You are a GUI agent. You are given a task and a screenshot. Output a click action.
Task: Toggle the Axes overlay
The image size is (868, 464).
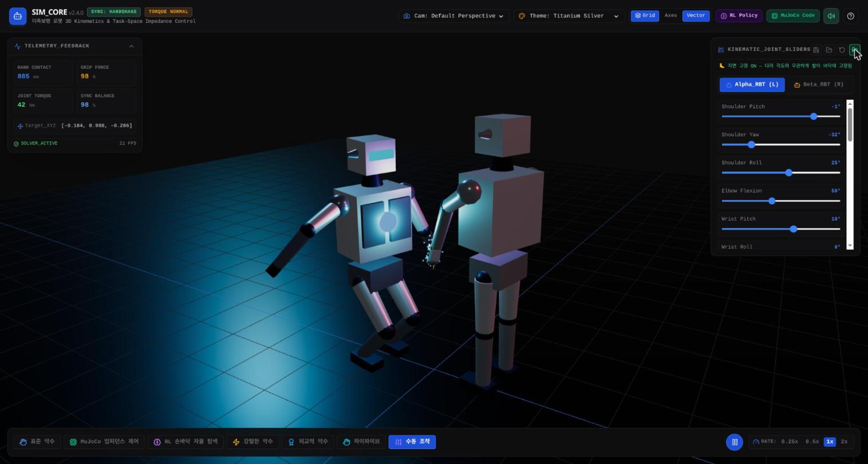point(670,15)
